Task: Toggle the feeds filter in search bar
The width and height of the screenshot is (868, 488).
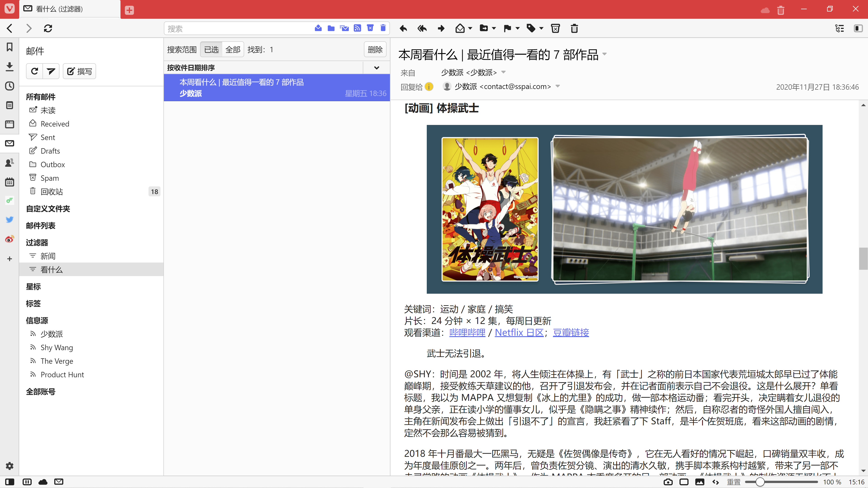Action: (x=357, y=28)
